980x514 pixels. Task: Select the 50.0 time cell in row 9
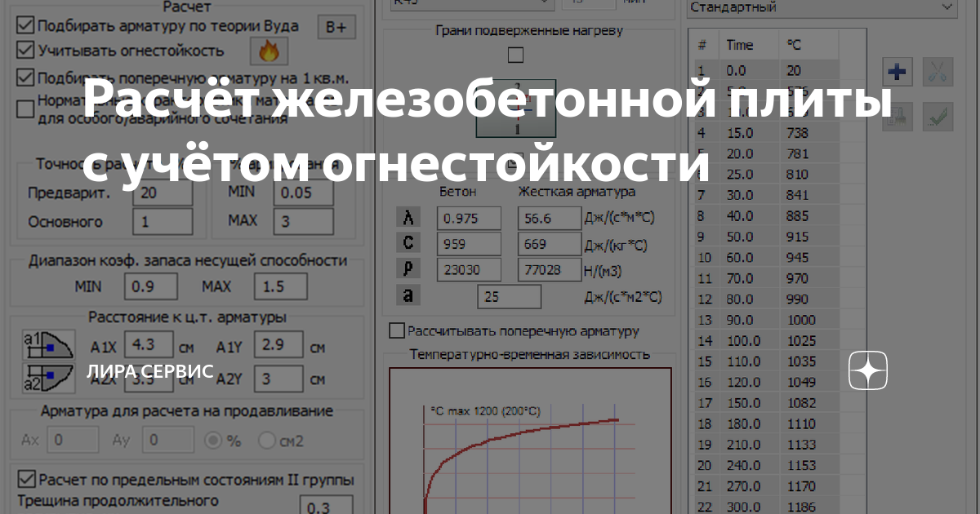point(751,237)
